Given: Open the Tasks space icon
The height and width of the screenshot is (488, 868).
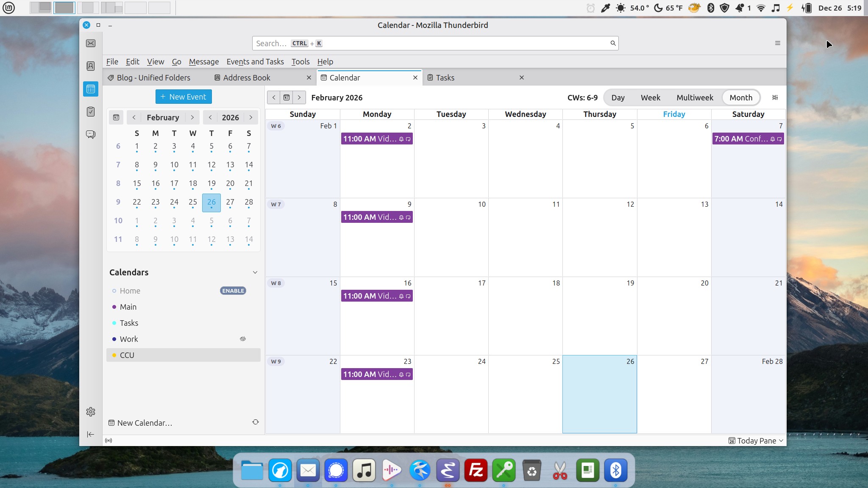Looking at the screenshot, I should pos(91,111).
